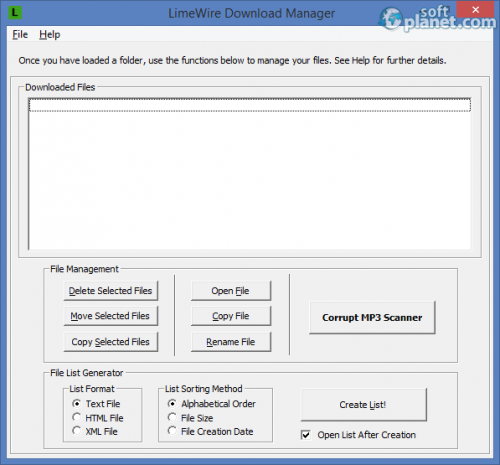Click the Move Selected Files button
500x465 pixels.
111,316
